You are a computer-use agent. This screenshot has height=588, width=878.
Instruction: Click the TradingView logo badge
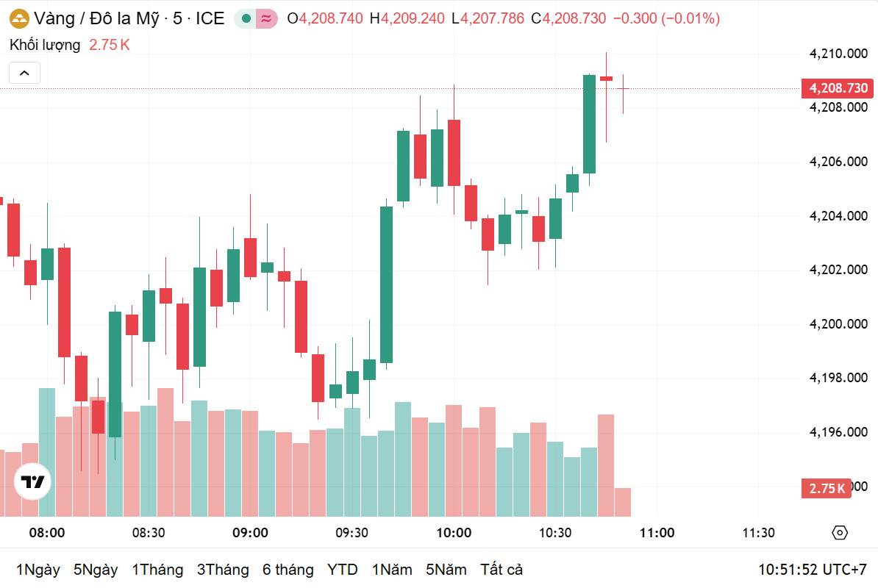pos(32,481)
